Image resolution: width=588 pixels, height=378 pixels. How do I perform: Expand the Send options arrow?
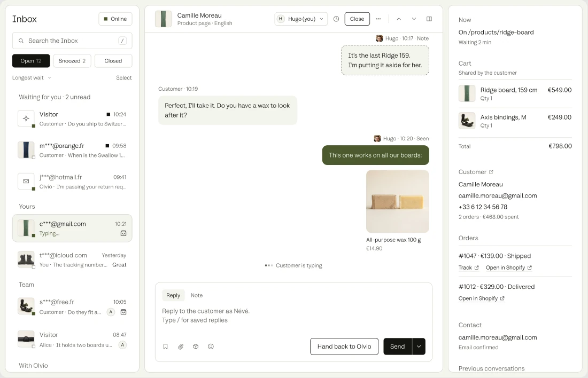(419, 346)
